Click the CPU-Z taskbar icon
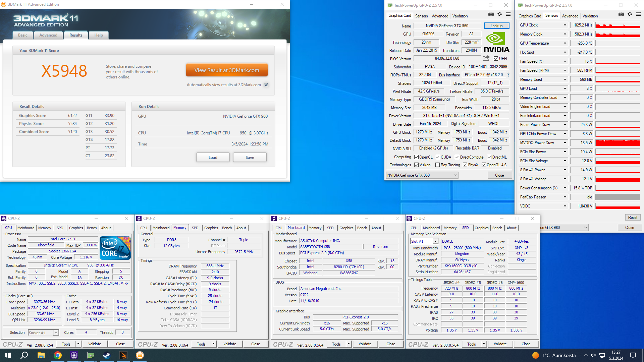This screenshot has width=644, height=362. (x=74, y=355)
